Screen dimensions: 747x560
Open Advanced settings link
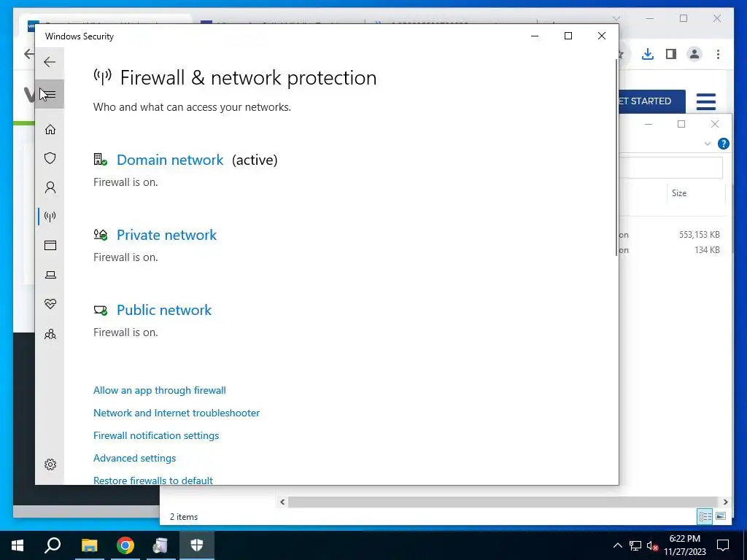click(x=134, y=458)
